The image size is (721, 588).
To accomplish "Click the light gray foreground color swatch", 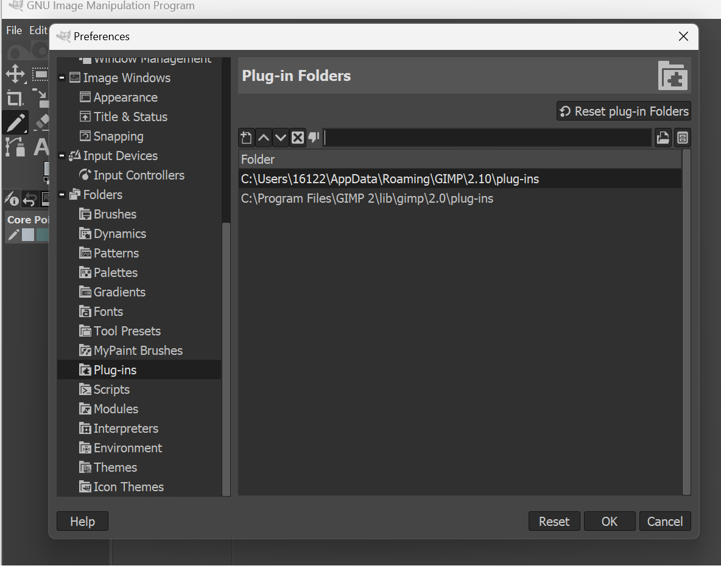I will (28, 234).
